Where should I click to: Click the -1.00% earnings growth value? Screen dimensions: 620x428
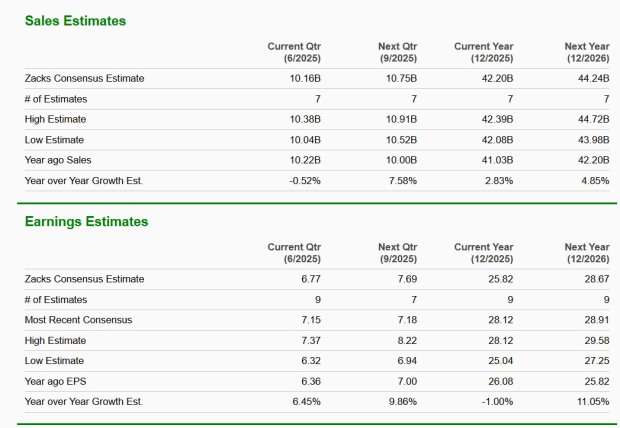point(497,401)
